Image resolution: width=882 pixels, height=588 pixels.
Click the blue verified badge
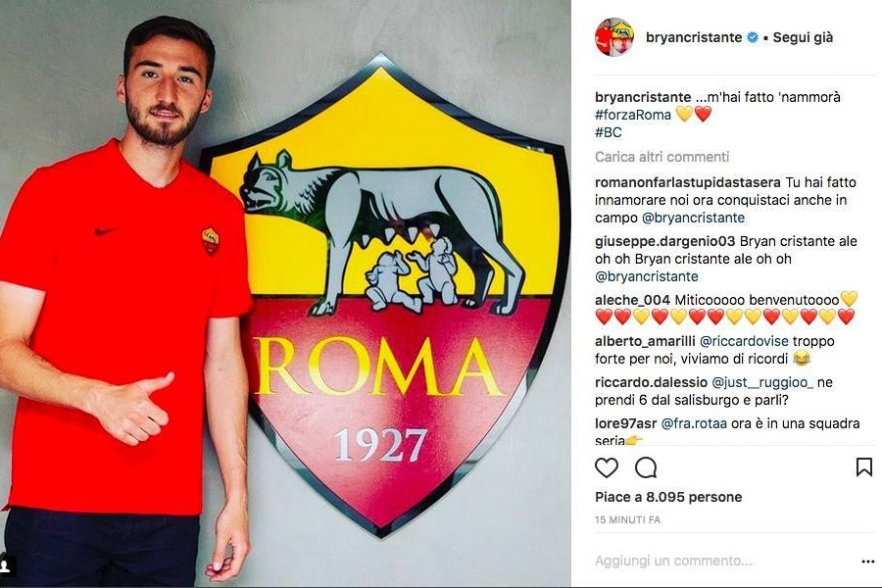752,37
